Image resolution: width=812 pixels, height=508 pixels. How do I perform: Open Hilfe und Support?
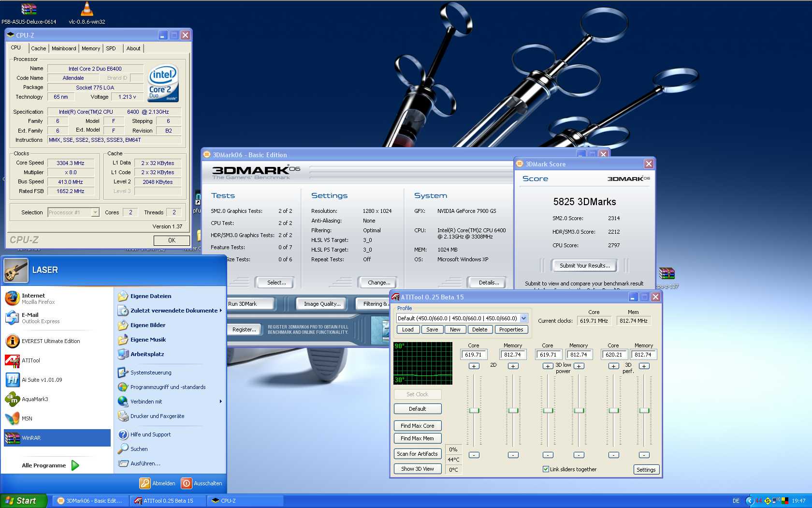point(150,434)
